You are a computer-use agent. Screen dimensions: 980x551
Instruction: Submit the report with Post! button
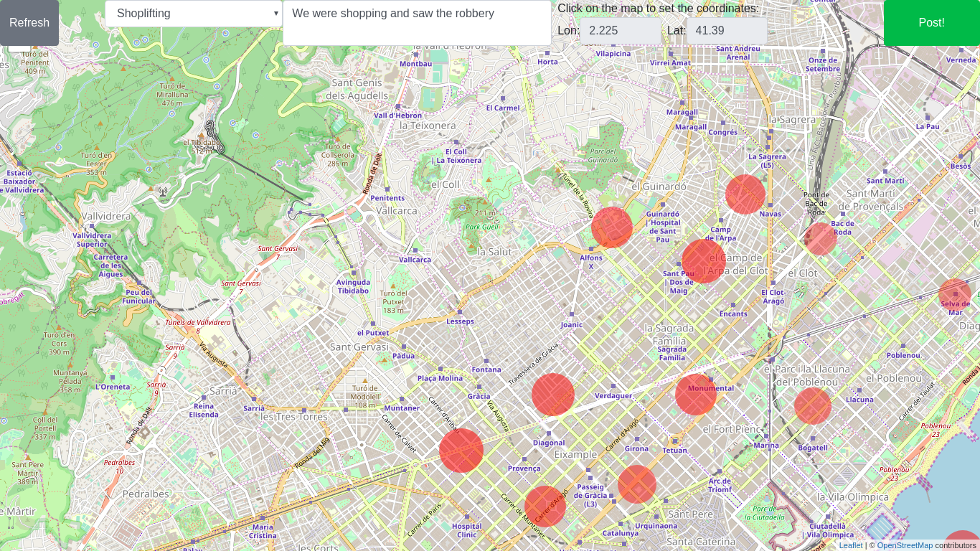coord(931,23)
